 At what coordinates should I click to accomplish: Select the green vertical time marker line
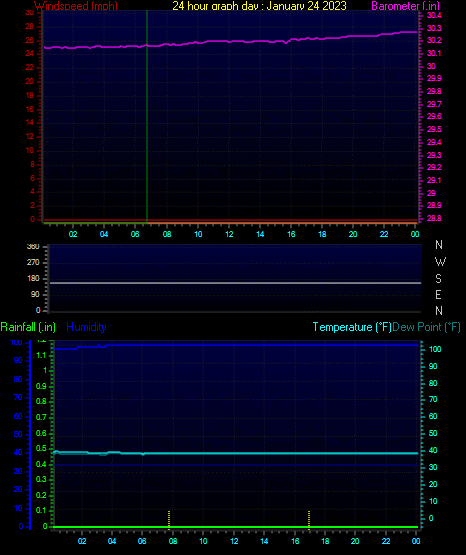(147, 117)
